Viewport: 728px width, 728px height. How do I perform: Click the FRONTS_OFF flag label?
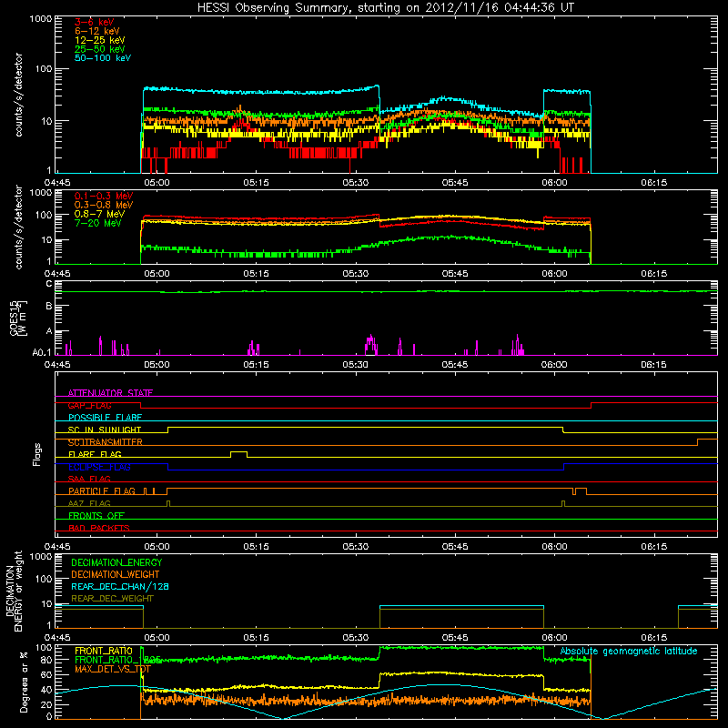96,516
